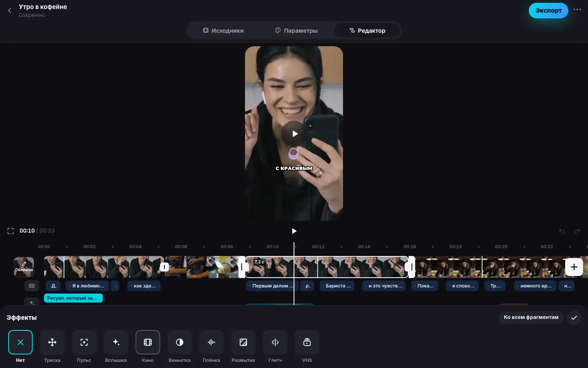Undo the last edit
Image resolution: width=588 pixels, height=368 pixels.
pos(562,231)
